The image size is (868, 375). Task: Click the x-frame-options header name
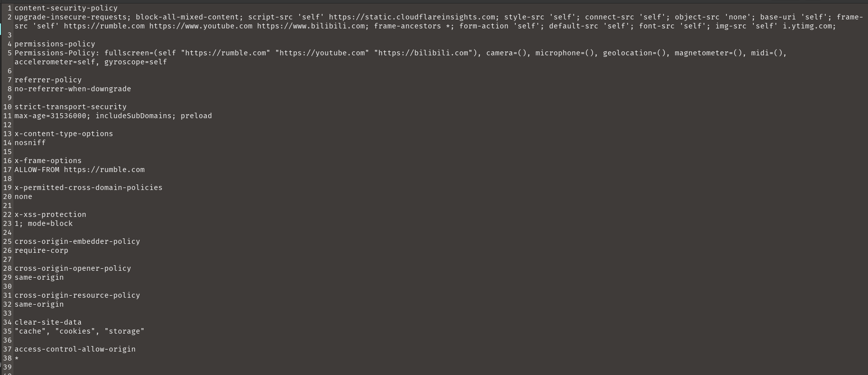point(48,161)
